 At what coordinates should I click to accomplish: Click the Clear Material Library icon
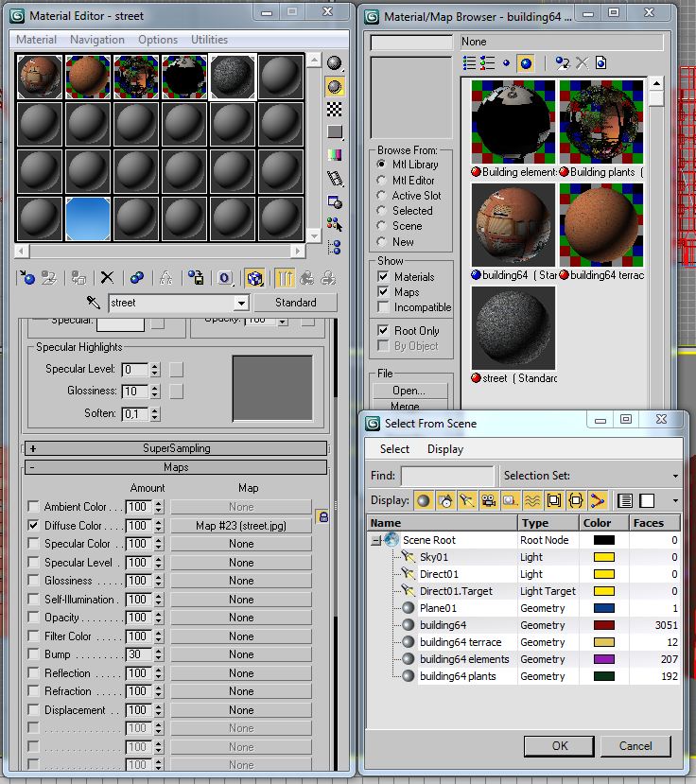[x=600, y=63]
